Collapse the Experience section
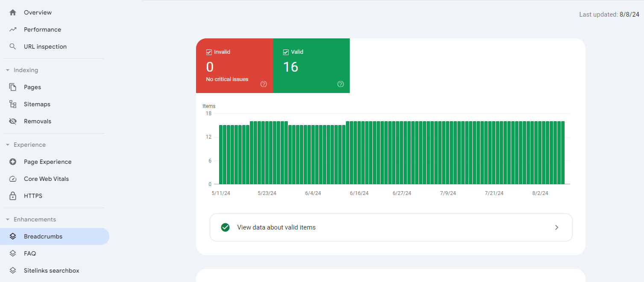The width and height of the screenshot is (644, 282). pyautogui.click(x=8, y=145)
